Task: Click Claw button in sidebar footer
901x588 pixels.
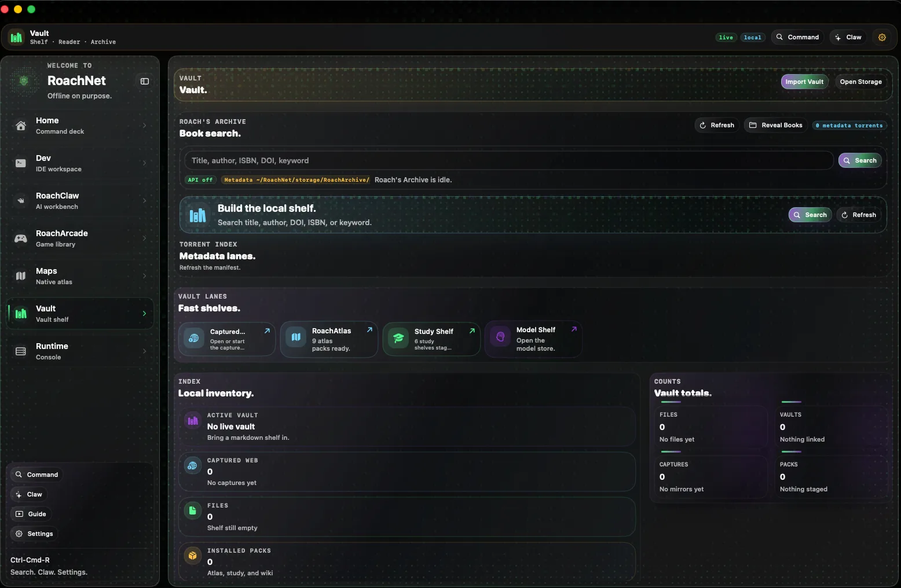Action: [29, 494]
